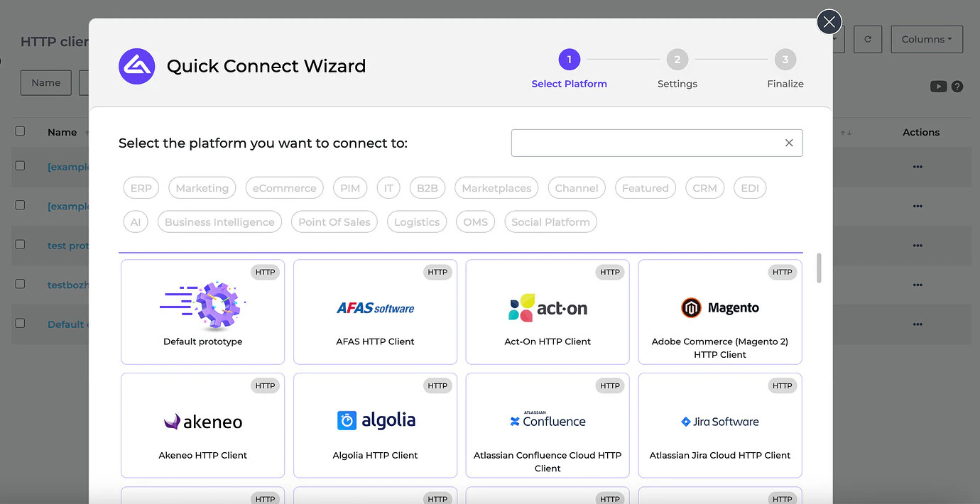Filter platforms by Business Intelligence tag
The height and width of the screenshot is (504, 980).
(219, 222)
